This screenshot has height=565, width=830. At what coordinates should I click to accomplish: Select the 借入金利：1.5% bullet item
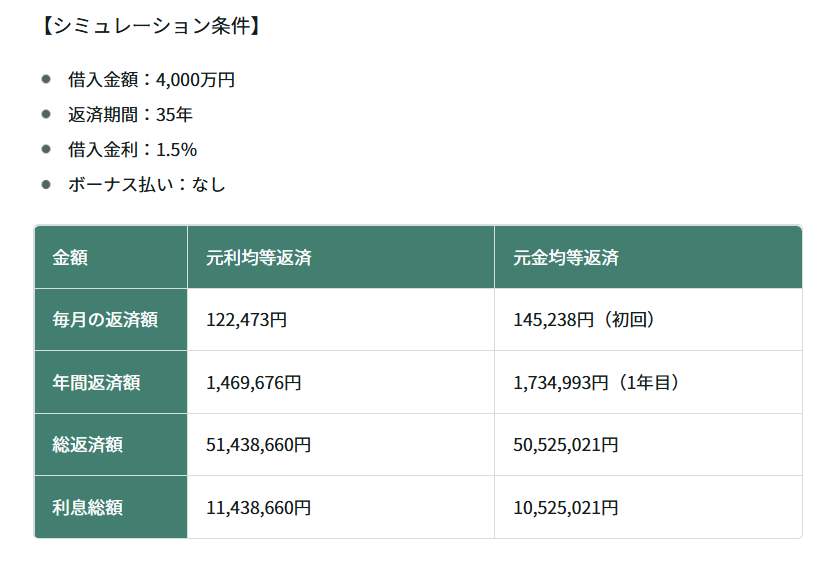132,150
